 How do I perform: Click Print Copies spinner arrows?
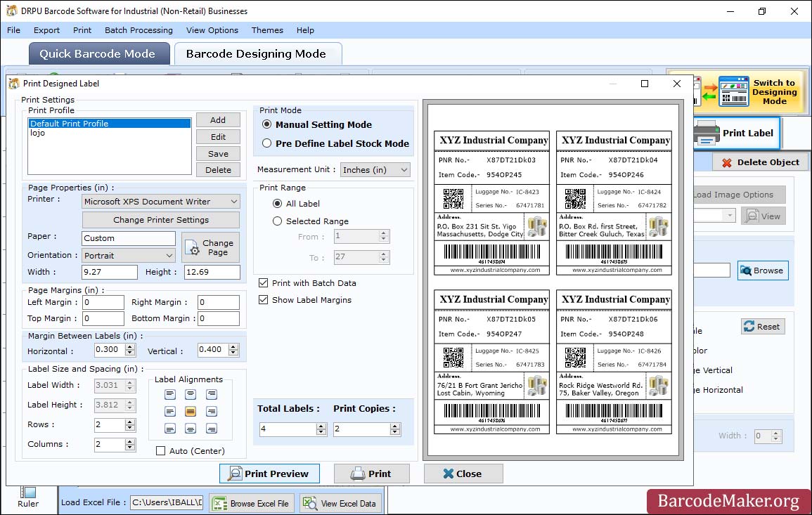[x=395, y=429]
